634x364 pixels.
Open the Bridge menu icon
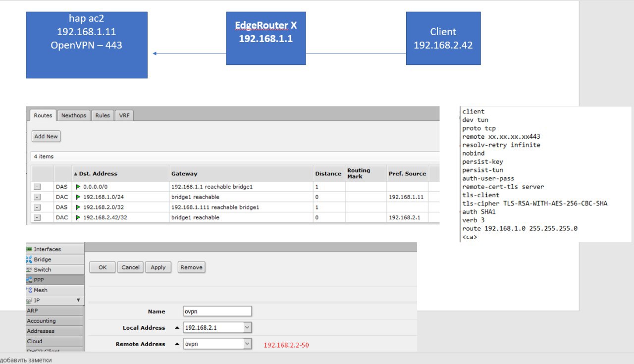[29, 260]
